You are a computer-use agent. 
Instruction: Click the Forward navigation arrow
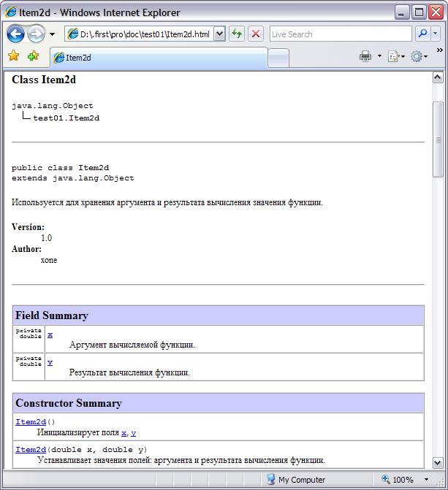pos(36,34)
